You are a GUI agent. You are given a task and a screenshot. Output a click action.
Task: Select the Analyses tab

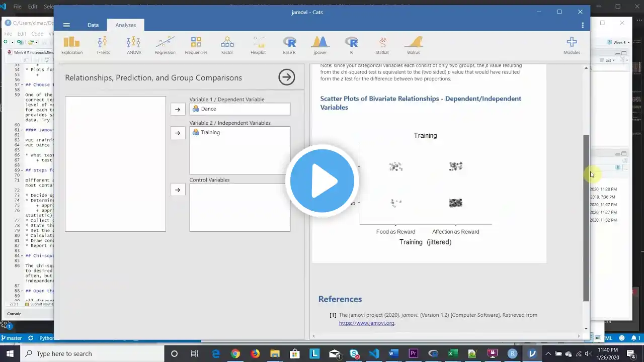[x=125, y=25]
